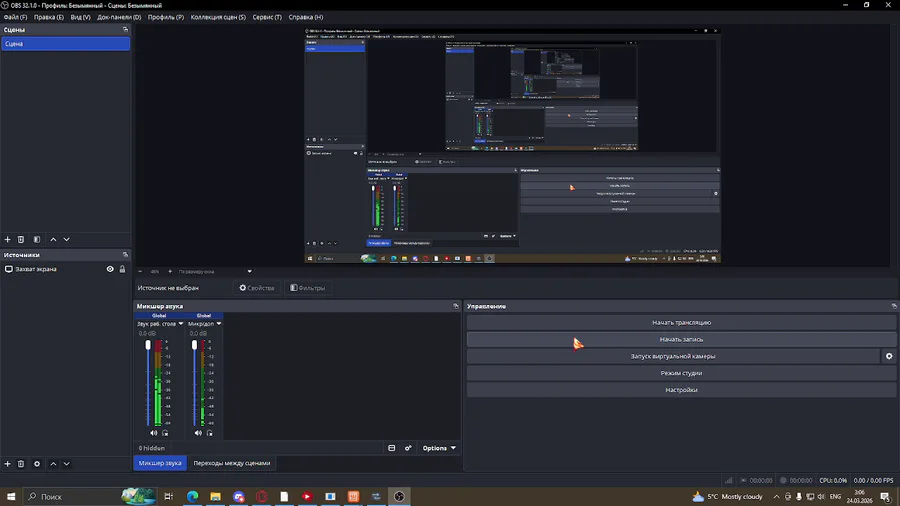The width and height of the screenshot is (900, 506).
Task: Mute the Звук раб. стола channel
Action: [153, 433]
